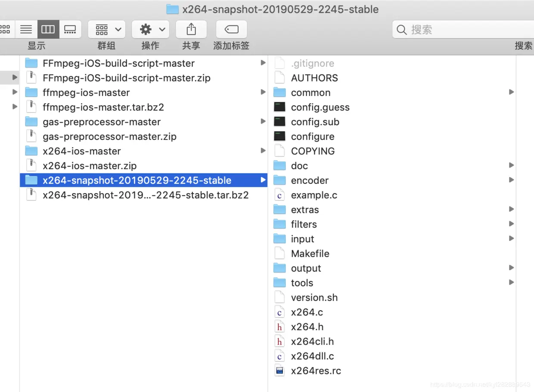This screenshot has height=392, width=534.
Task: Switch to gallery view
Action: (x=70, y=29)
